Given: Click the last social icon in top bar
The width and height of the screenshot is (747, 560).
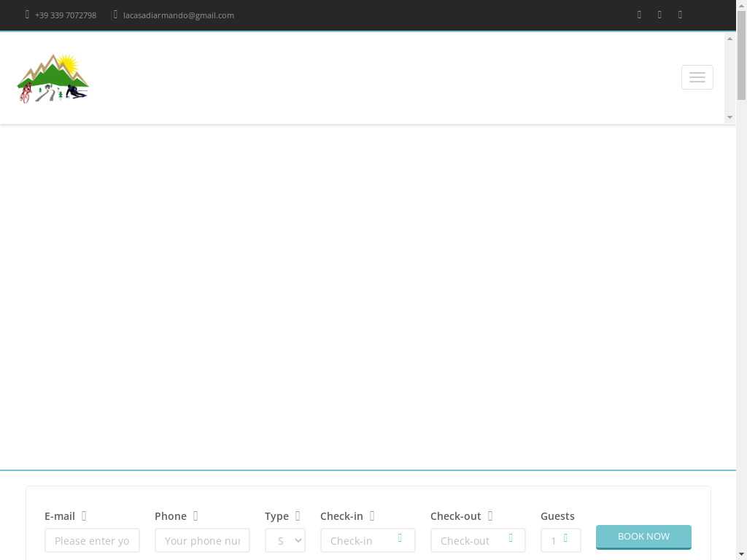Looking at the screenshot, I should click(680, 15).
